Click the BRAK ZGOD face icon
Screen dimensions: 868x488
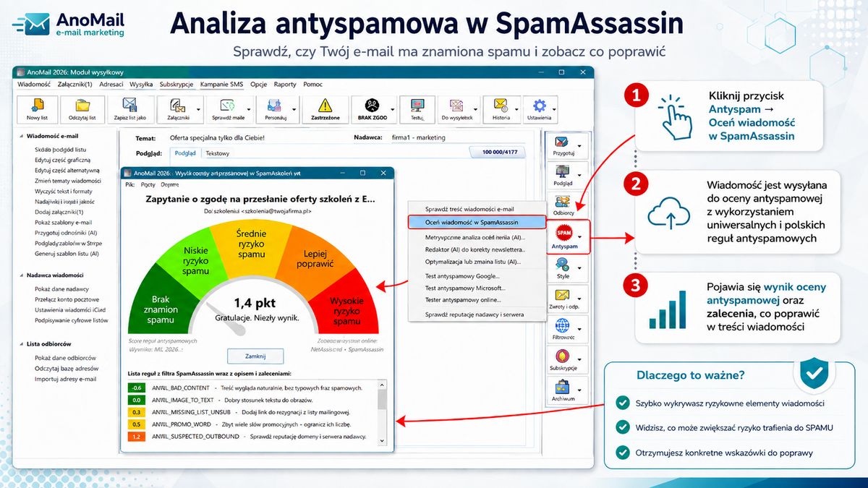[x=373, y=105]
